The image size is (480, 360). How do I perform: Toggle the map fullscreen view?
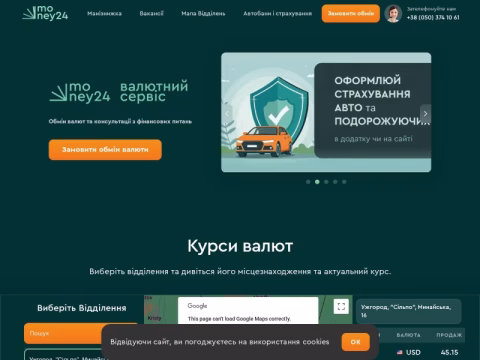[341, 306]
